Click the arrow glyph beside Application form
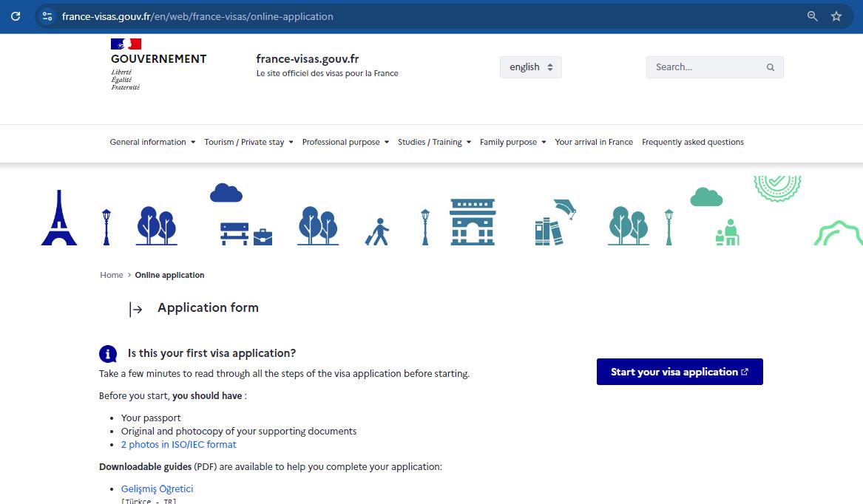Image resolution: width=863 pixels, height=504 pixels. coord(136,310)
